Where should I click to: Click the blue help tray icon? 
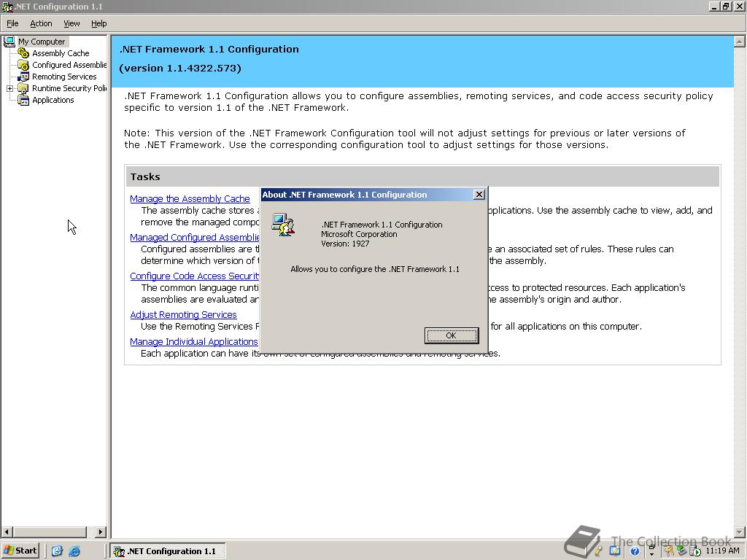click(x=635, y=551)
